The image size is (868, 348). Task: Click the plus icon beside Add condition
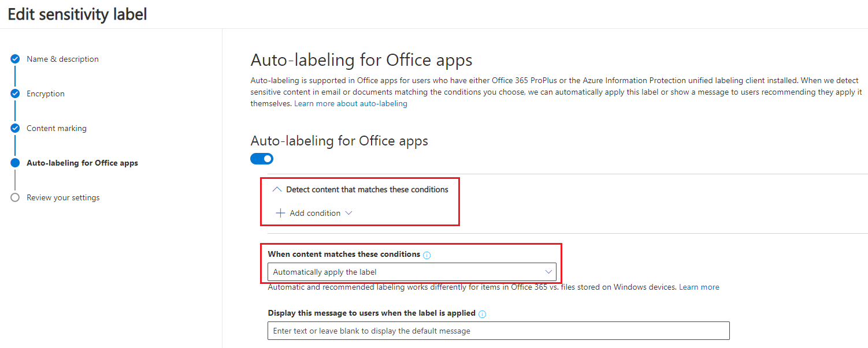(280, 213)
